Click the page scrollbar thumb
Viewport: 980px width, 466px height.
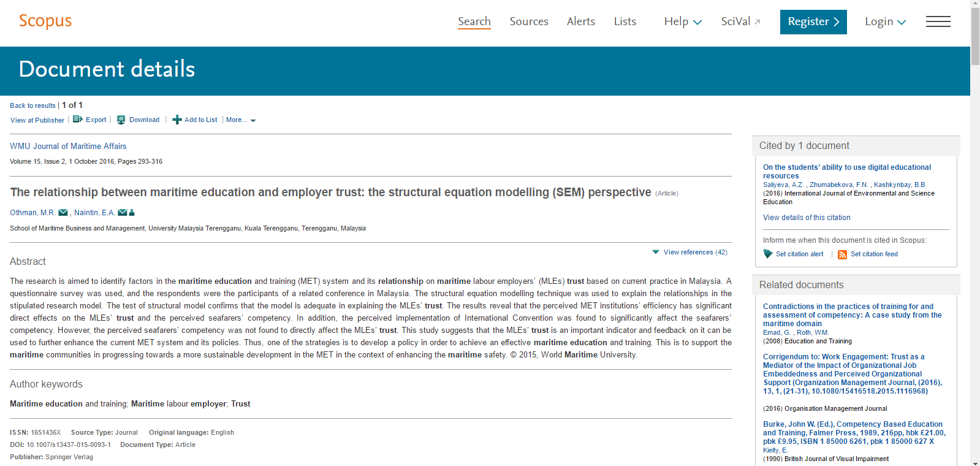[975, 37]
